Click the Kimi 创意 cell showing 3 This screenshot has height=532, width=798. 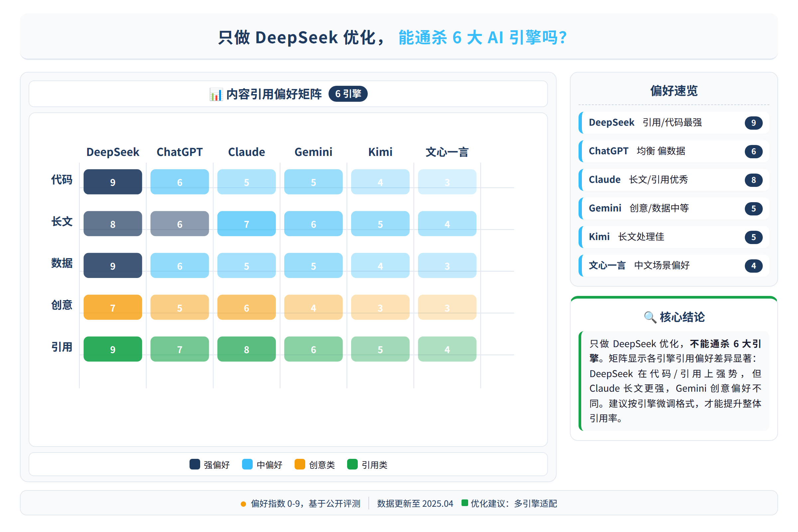click(380, 307)
